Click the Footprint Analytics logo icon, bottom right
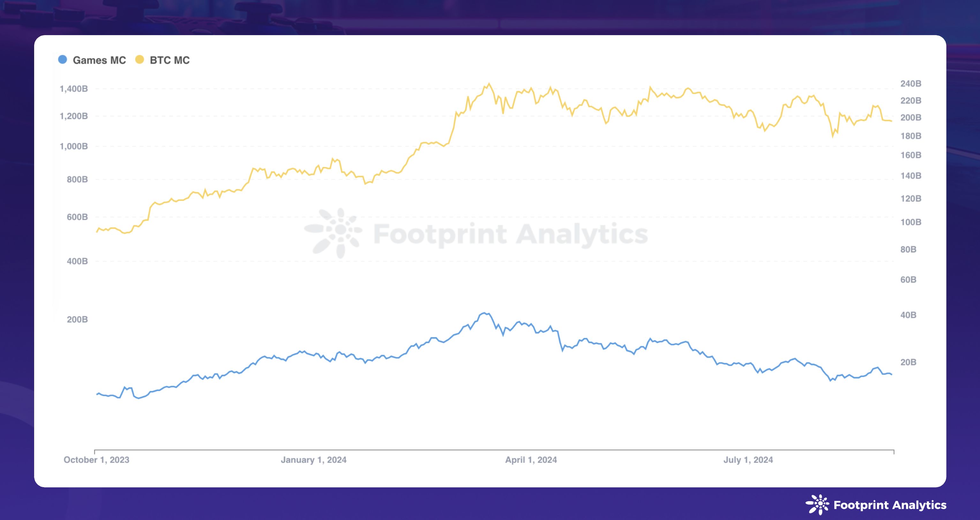 tap(817, 504)
